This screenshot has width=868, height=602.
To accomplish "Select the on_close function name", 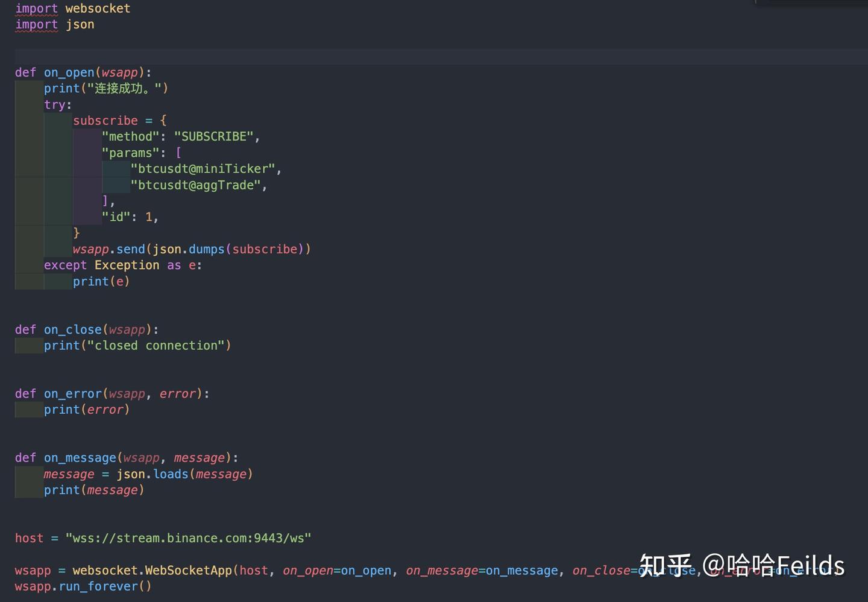I will (x=72, y=329).
